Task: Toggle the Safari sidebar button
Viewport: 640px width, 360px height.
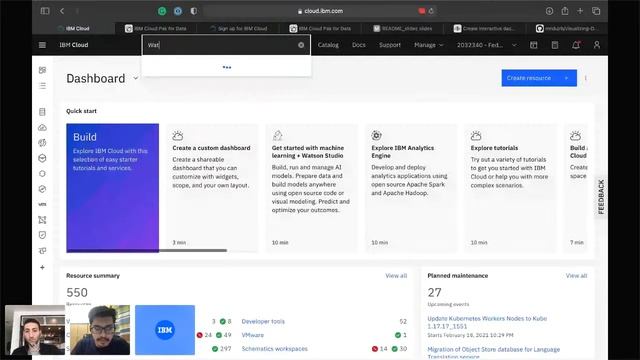Action: [45, 11]
